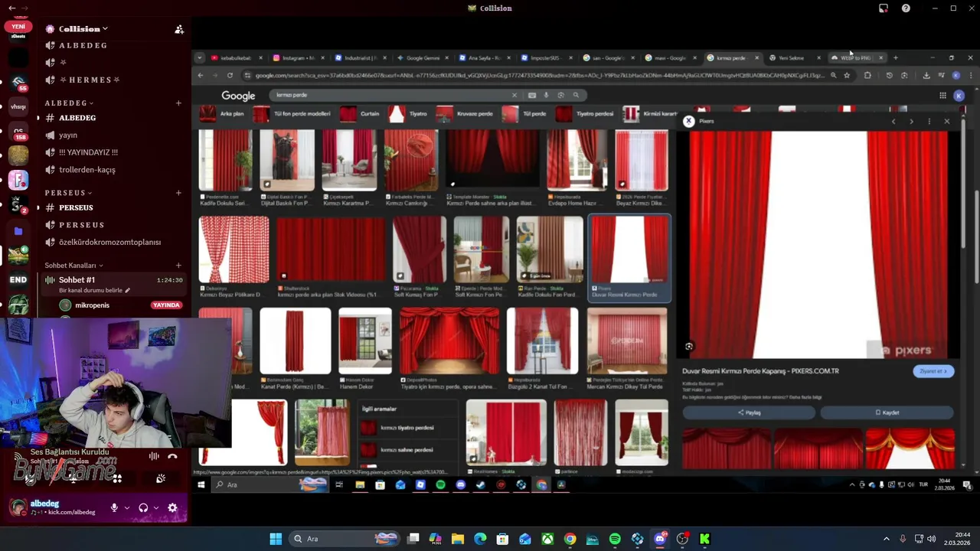This screenshot has width=980, height=551.
Task: Join the trollerden-kaçış voice channel
Action: (x=112, y=170)
